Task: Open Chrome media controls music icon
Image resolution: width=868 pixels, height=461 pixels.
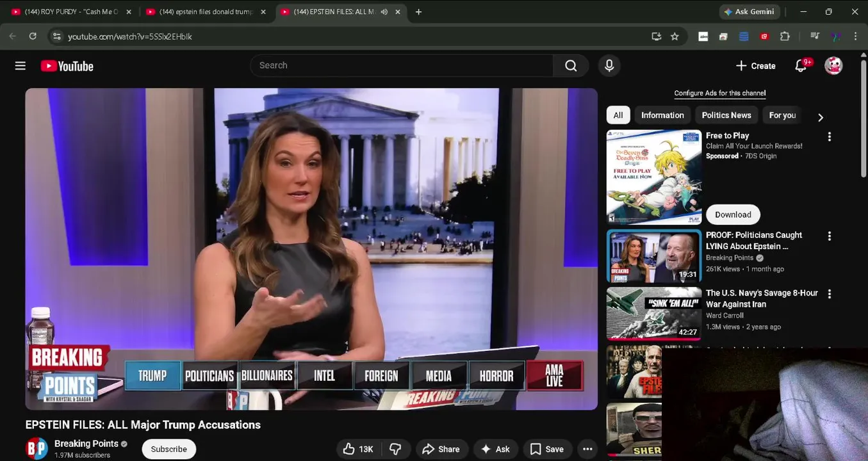Action: pyautogui.click(x=815, y=36)
